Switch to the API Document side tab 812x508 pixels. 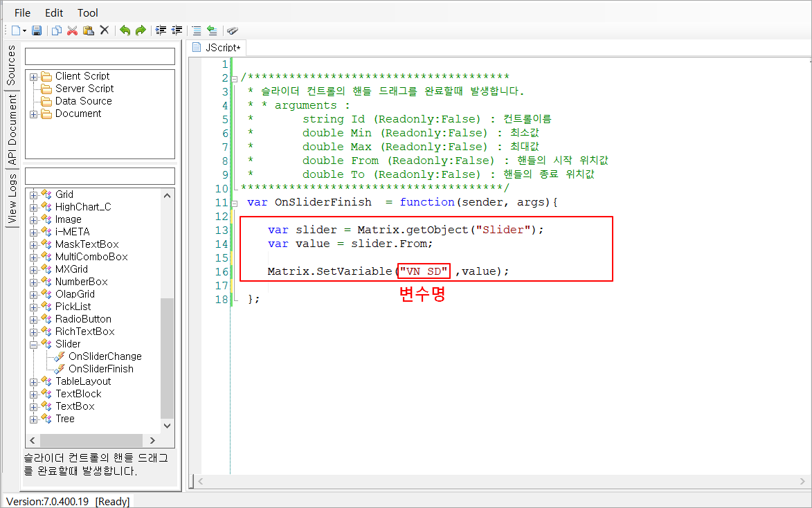[x=12, y=129]
